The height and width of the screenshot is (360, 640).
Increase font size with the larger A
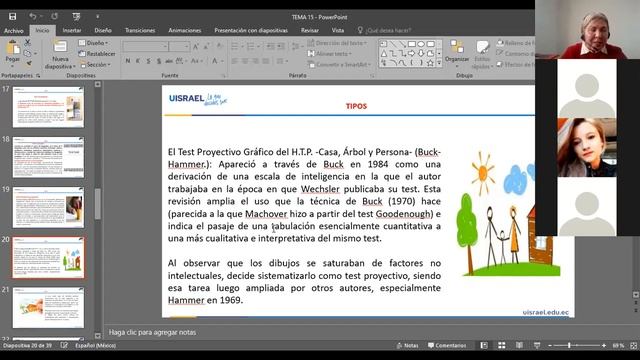coord(196,47)
